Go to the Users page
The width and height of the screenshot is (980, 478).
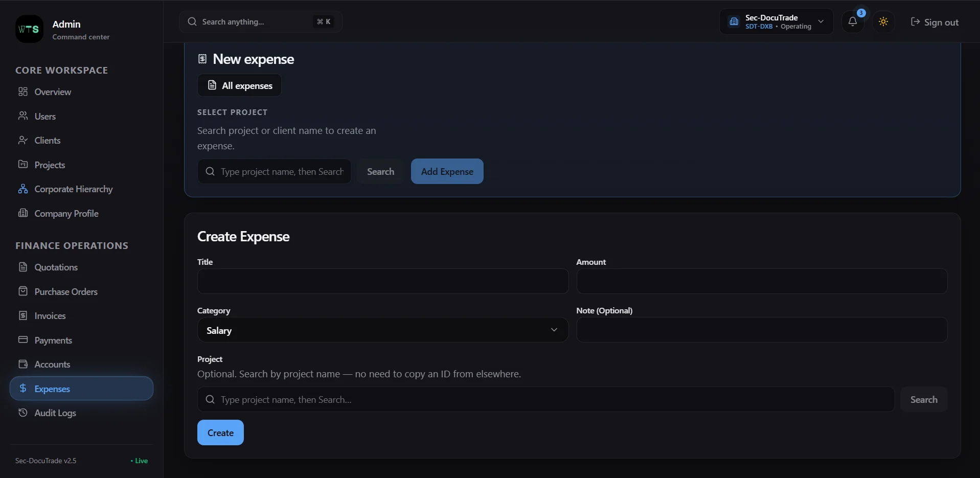[81, 116]
